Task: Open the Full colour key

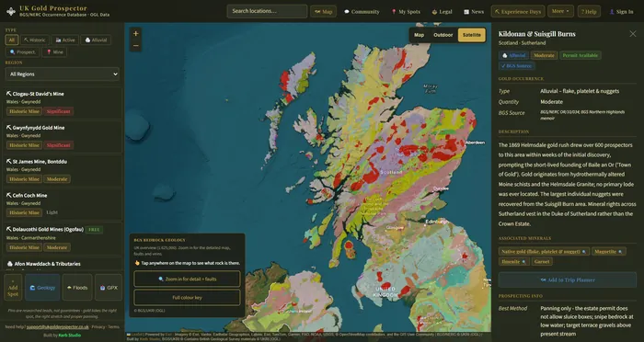Action: (x=187, y=297)
